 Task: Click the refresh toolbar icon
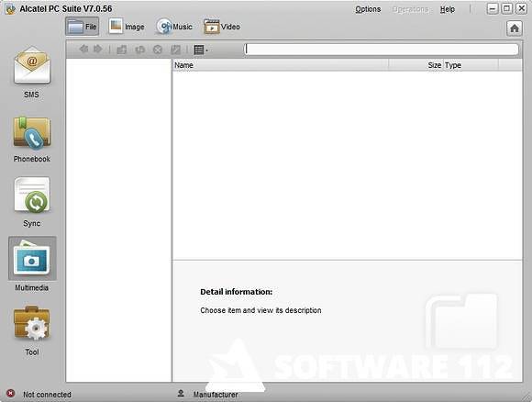click(x=139, y=50)
